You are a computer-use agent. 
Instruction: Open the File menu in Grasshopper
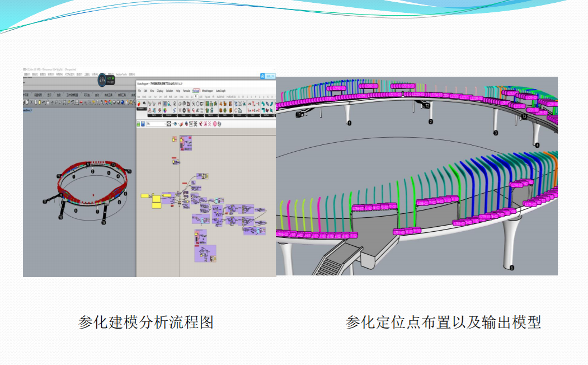click(x=139, y=91)
